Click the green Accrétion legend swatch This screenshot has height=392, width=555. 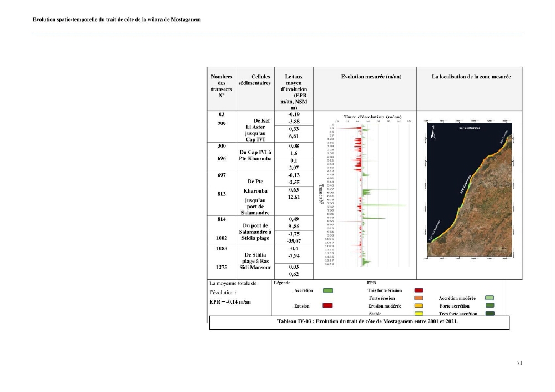(328, 291)
